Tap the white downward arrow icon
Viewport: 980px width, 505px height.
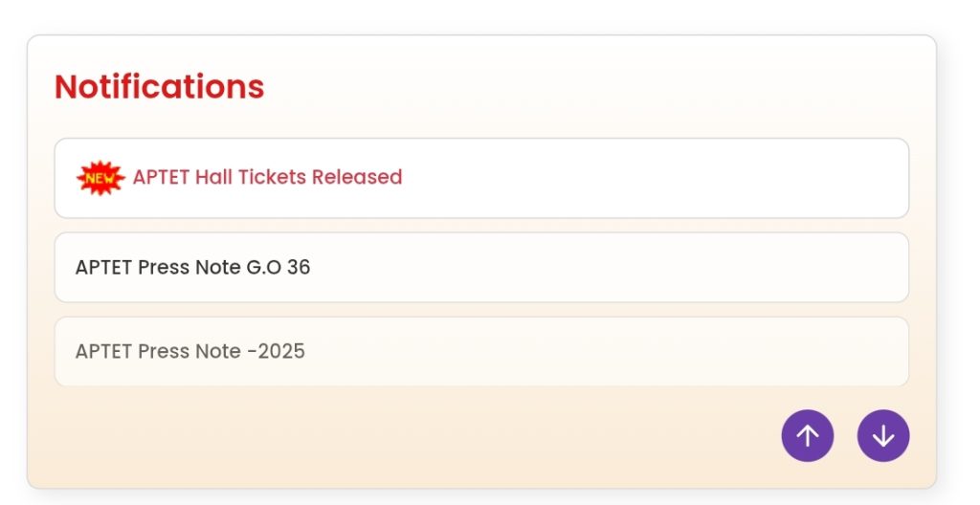pyautogui.click(x=882, y=436)
